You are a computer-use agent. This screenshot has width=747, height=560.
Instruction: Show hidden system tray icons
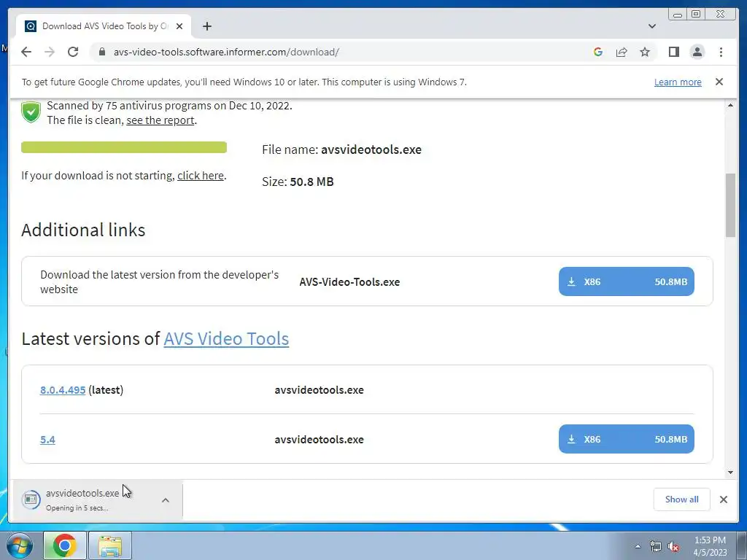point(638,546)
